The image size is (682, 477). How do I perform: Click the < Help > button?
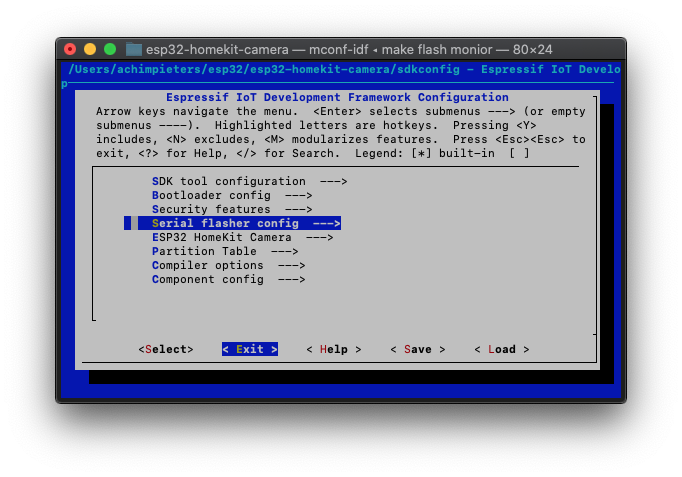(x=334, y=349)
